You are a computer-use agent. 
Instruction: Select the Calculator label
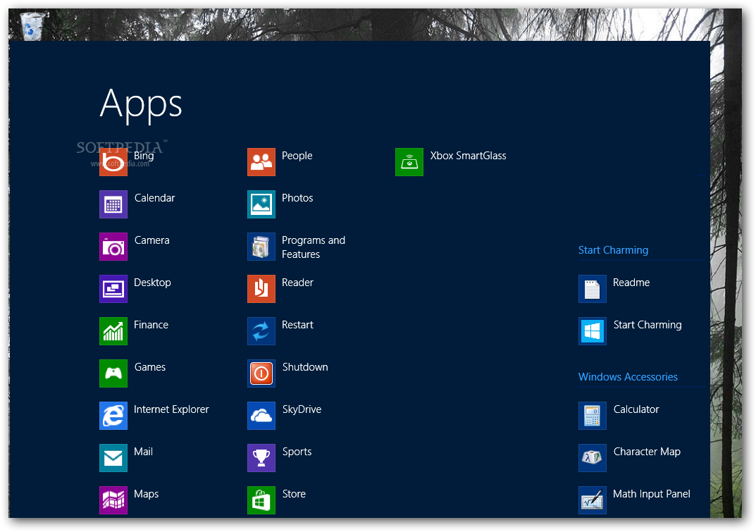pyautogui.click(x=636, y=409)
